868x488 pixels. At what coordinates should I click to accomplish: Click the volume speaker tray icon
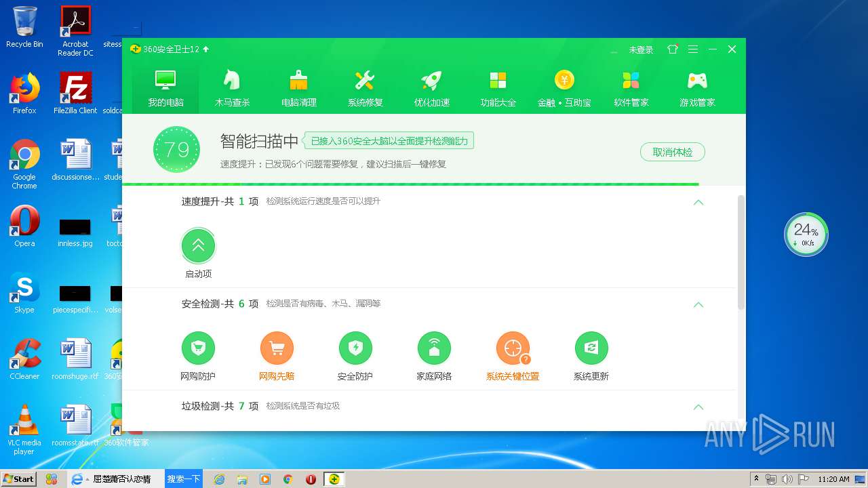(x=787, y=479)
